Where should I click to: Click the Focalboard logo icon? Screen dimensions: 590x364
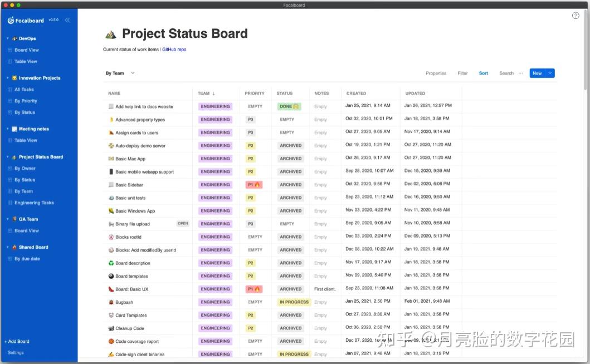click(11, 20)
